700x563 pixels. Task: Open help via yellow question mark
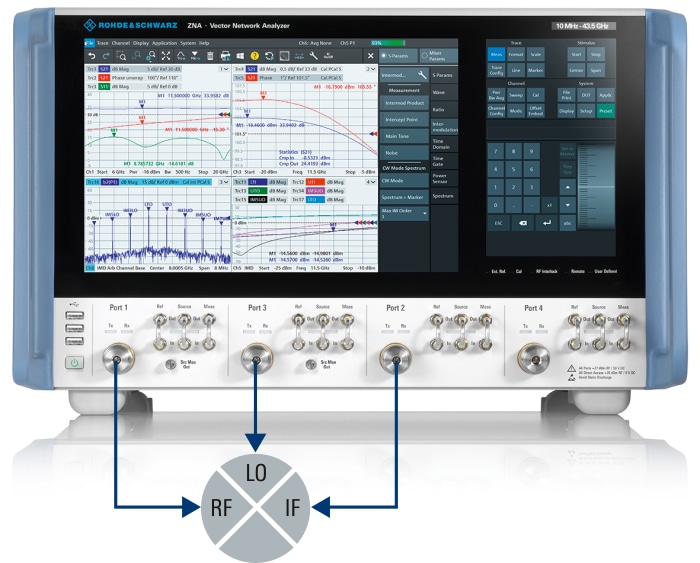tap(254, 56)
